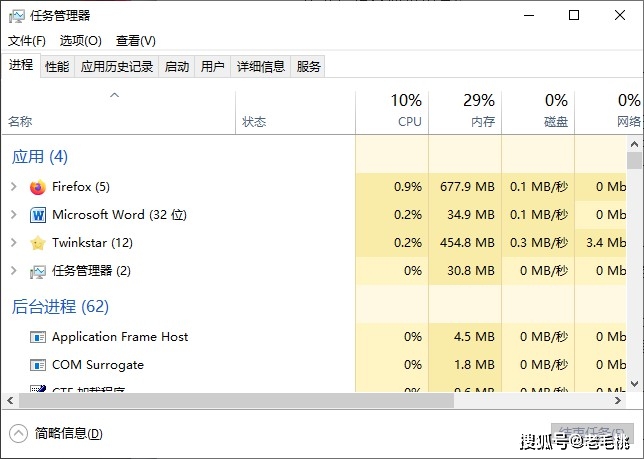
Task: Select the Twinkstar (12) row name
Action: [x=92, y=243]
